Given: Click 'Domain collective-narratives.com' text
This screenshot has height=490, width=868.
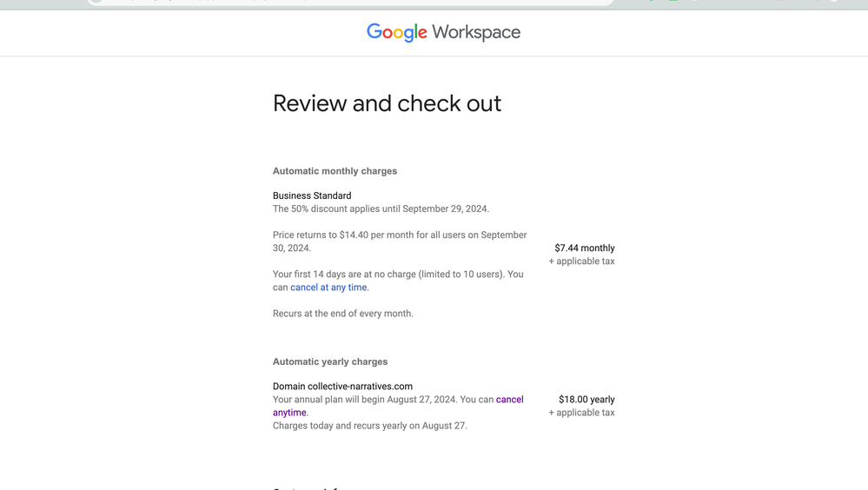Looking at the screenshot, I should (x=342, y=387).
